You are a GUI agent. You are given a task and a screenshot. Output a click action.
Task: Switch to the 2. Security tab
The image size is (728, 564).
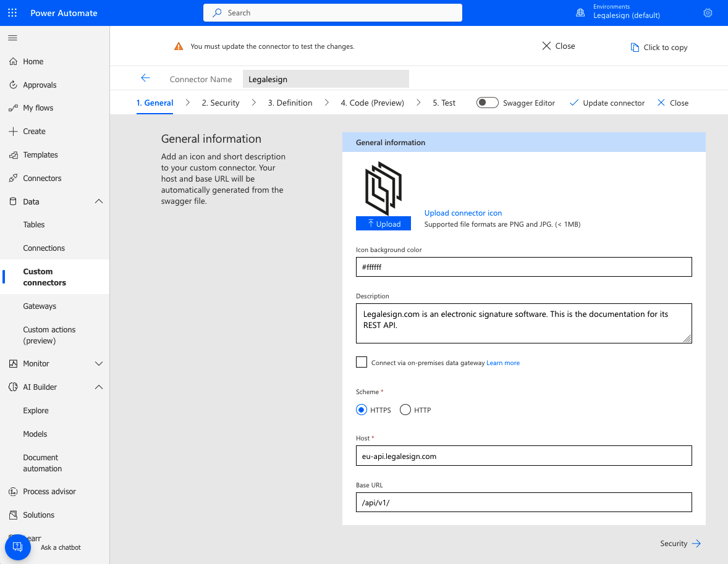[x=221, y=103]
